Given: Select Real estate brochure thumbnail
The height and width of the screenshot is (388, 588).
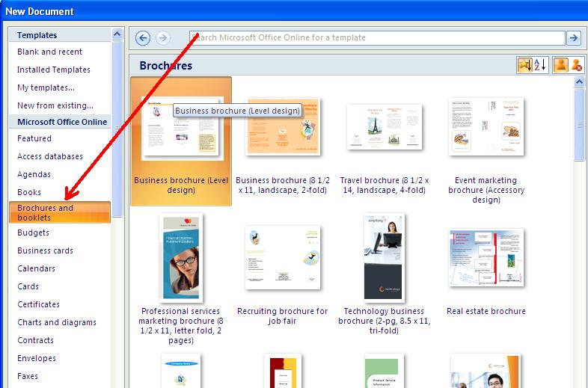Looking at the screenshot, I should (x=486, y=257).
